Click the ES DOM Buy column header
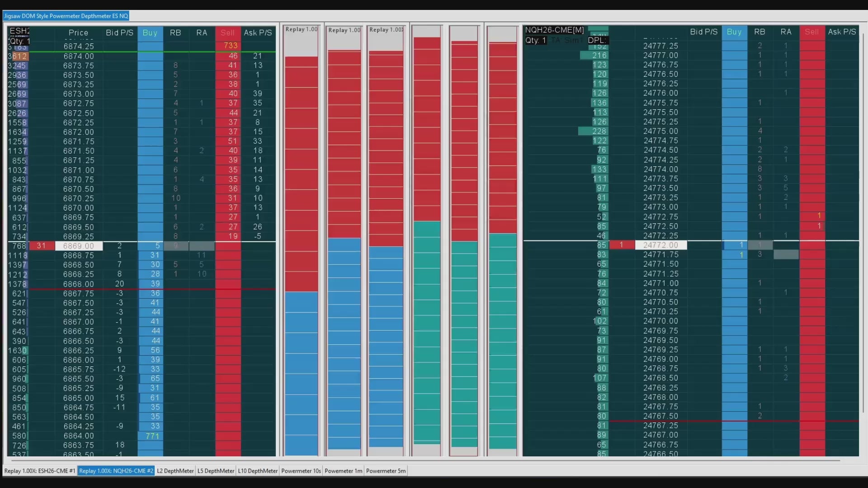 tap(150, 33)
